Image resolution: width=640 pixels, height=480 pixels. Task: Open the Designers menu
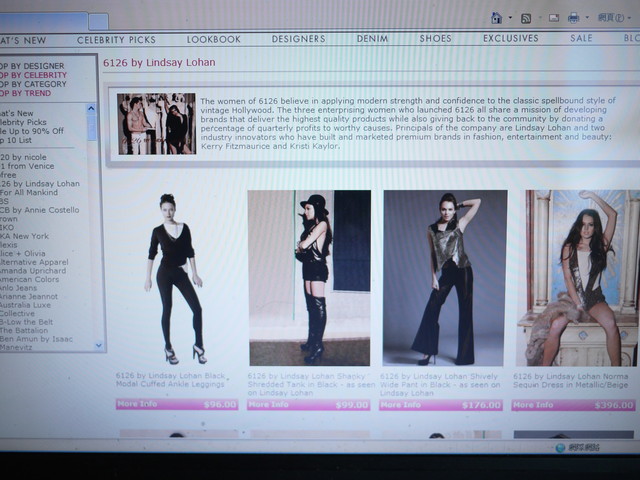click(298, 39)
